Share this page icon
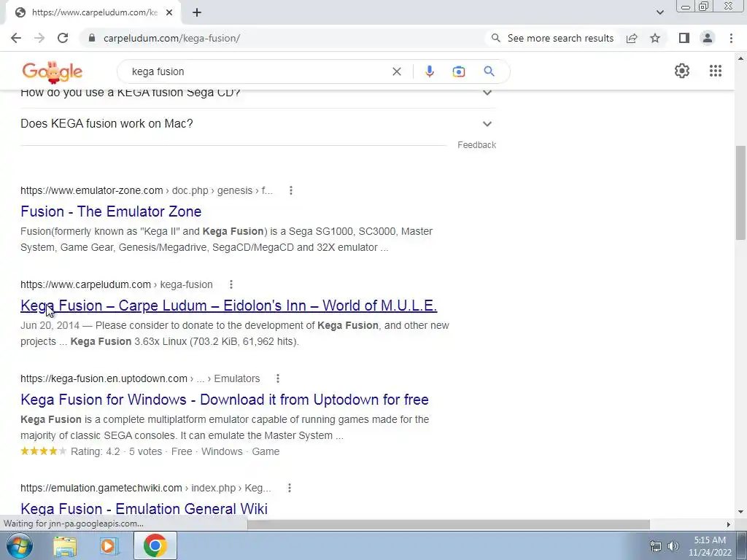 point(632,38)
